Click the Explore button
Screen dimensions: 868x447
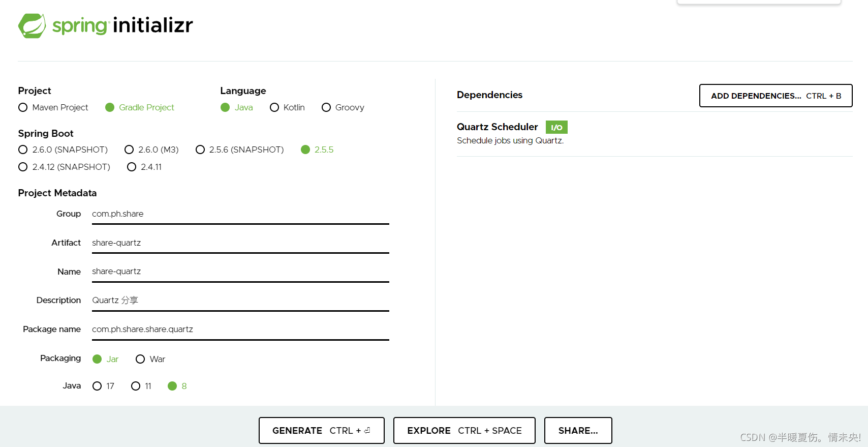coord(464,430)
